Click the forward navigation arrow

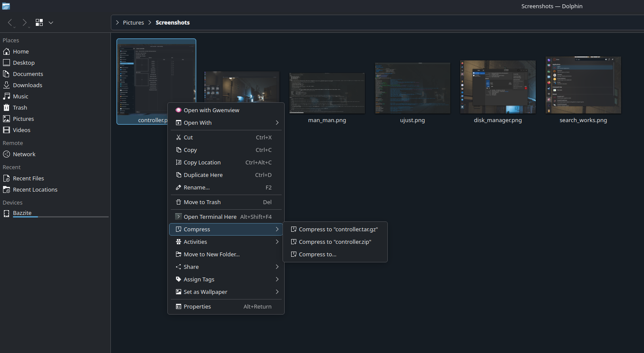click(25, 22)
